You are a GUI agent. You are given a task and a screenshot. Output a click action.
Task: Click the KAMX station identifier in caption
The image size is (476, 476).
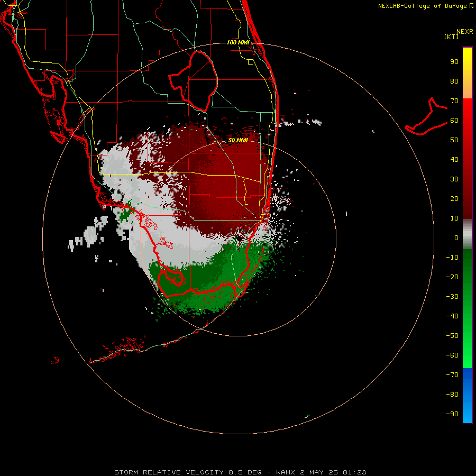click(286, 472)
